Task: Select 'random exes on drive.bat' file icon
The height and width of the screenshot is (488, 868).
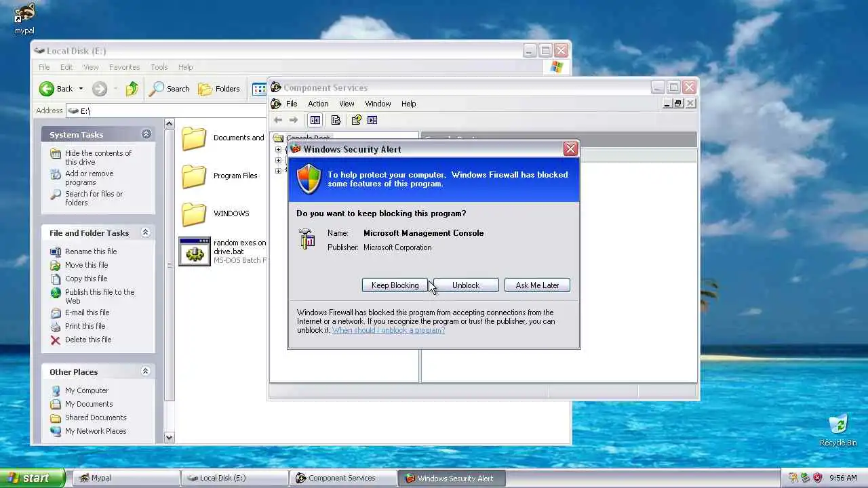Action: pos(195,251)
